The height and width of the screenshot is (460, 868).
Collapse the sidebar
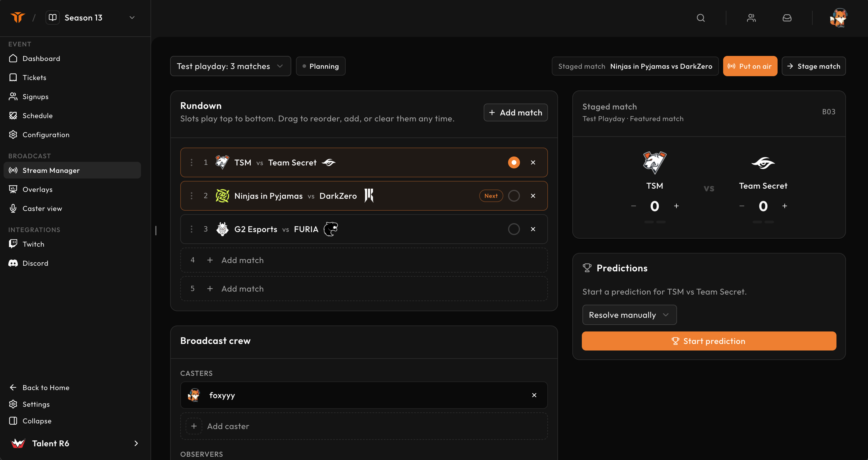click(x=30, y=421)
